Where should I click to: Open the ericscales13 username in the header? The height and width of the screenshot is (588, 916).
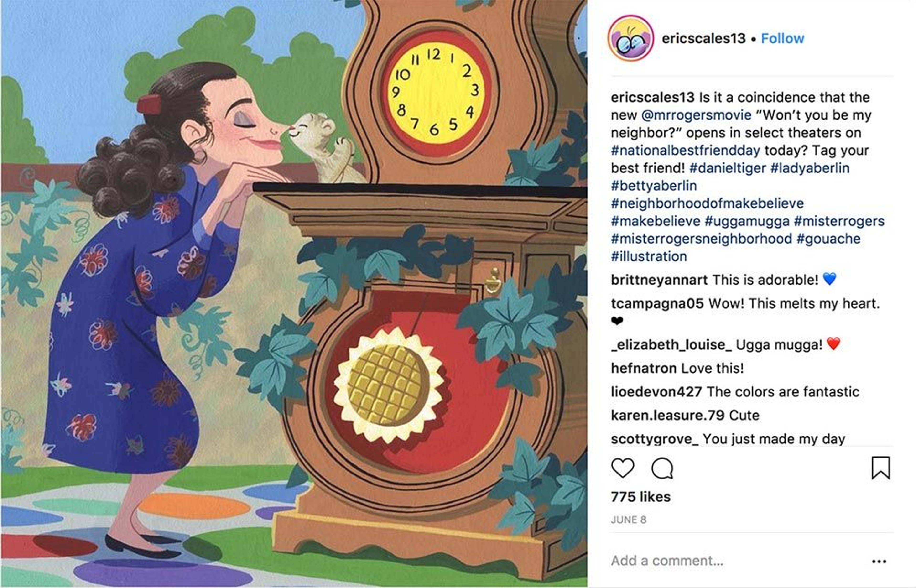(x=703, y=39)
